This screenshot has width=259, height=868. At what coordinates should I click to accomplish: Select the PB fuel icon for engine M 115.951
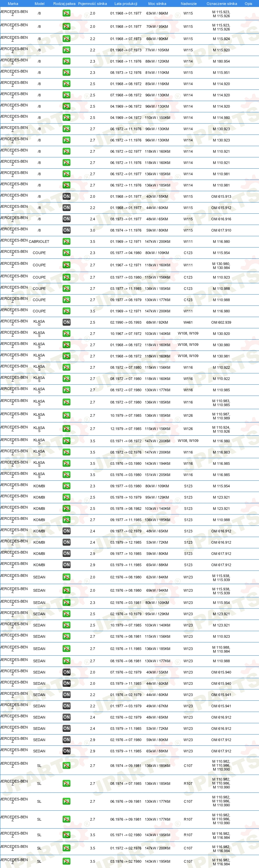coord(66,73)
